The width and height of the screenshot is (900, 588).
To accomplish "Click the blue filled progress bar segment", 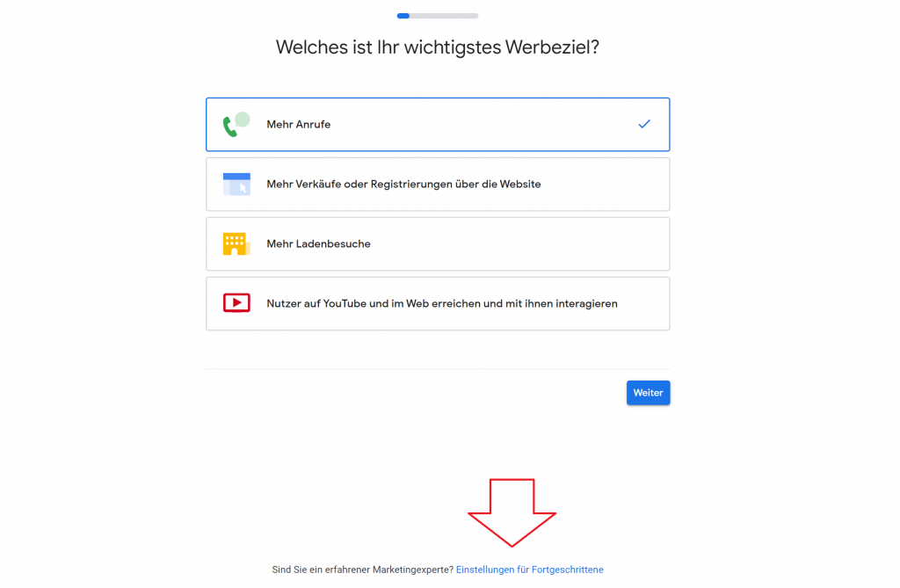I will click(x=403, y=16).
